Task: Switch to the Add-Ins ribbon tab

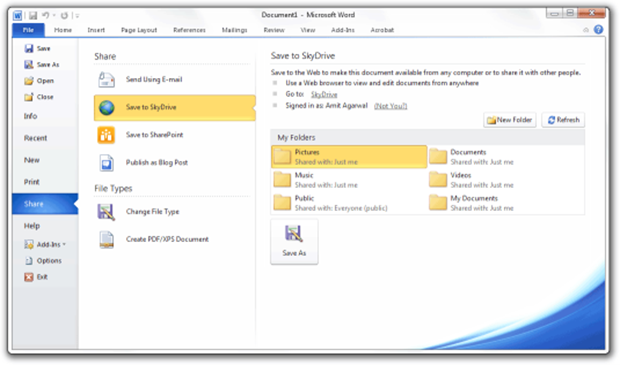Action: (343, 30)
